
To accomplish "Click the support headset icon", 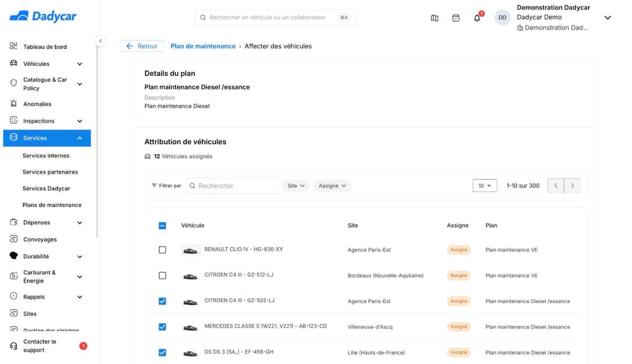I will tap(14, 346).
